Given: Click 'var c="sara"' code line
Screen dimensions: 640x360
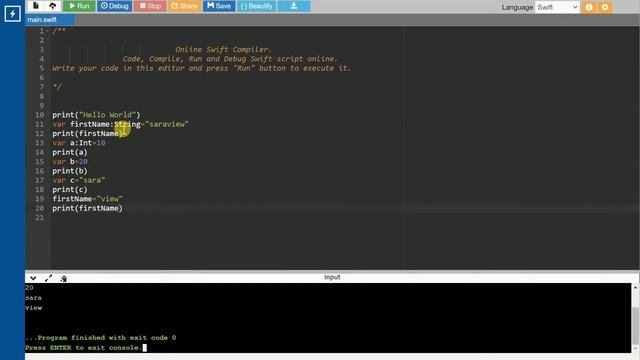Looking at the screenshot, I should [x=79, y=180].
